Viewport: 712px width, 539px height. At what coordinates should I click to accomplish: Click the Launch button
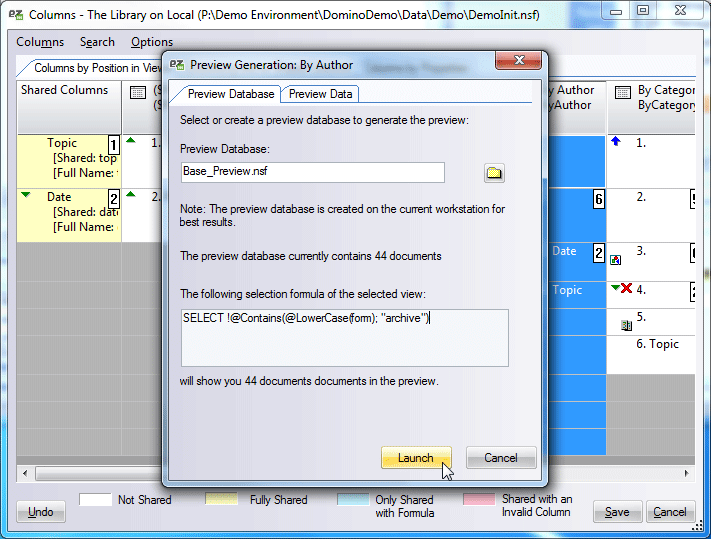click(416, 458)
